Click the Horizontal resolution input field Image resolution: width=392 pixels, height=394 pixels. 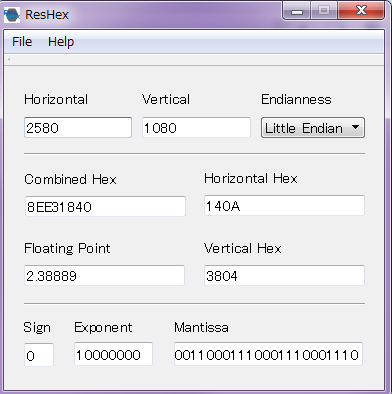(x=78, y=127)
